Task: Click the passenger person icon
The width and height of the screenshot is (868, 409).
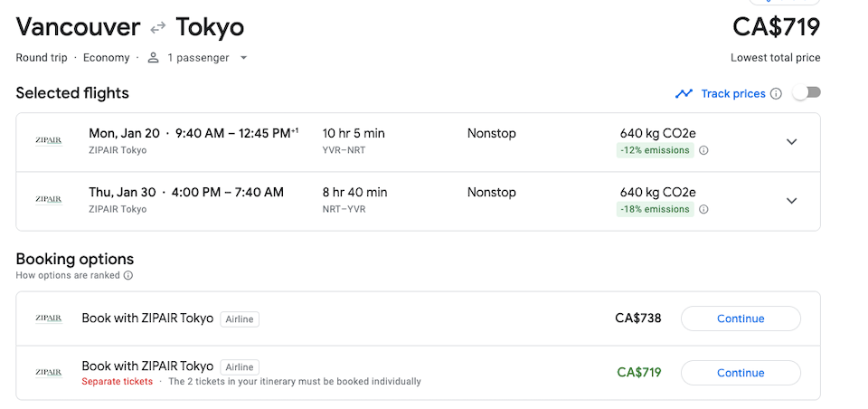Action: click(x=154, y=58)
